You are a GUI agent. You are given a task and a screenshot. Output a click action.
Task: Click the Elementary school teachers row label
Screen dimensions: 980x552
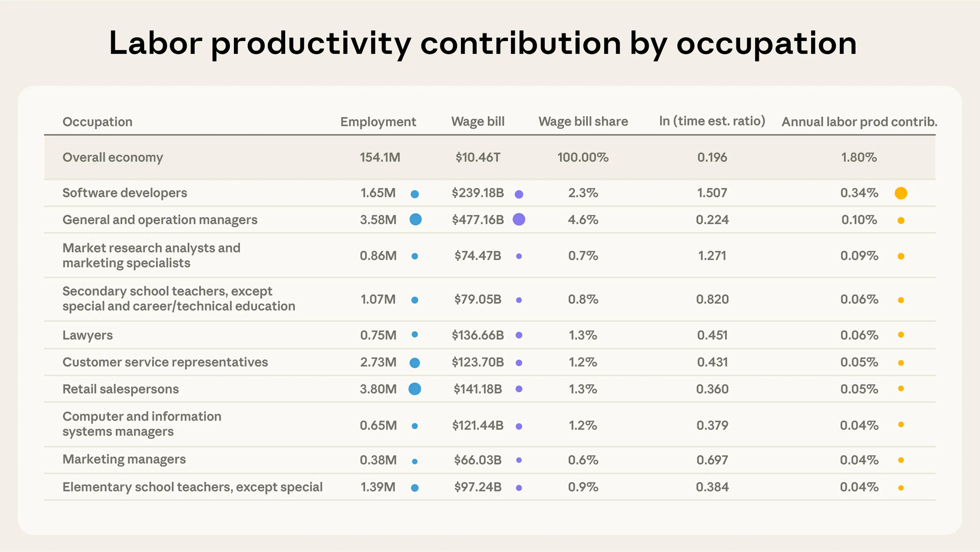[192, 487]
